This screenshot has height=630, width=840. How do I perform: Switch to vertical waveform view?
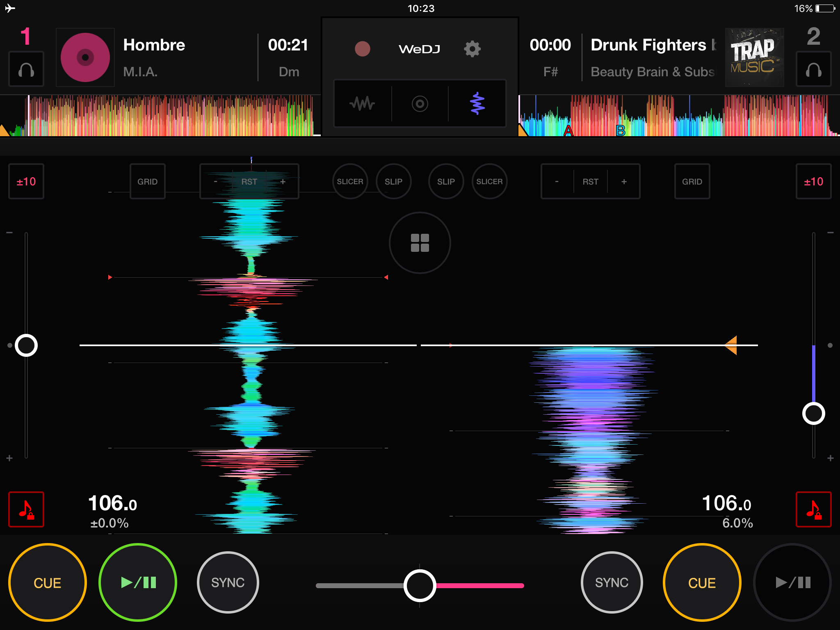coord(477,103)
